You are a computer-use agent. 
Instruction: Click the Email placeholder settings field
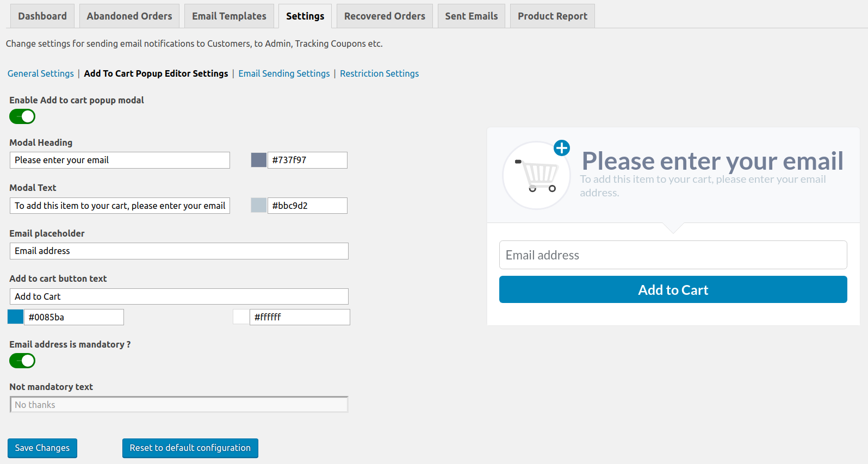coord(179,251)
